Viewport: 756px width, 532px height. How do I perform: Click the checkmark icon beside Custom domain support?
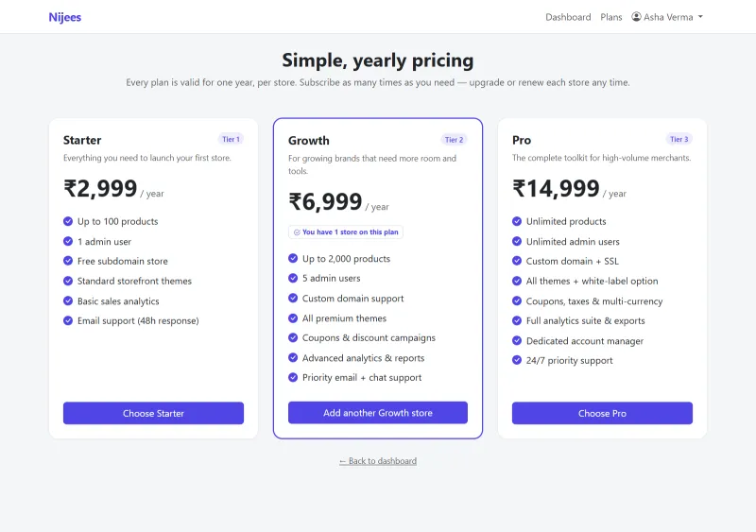[293, 298]
